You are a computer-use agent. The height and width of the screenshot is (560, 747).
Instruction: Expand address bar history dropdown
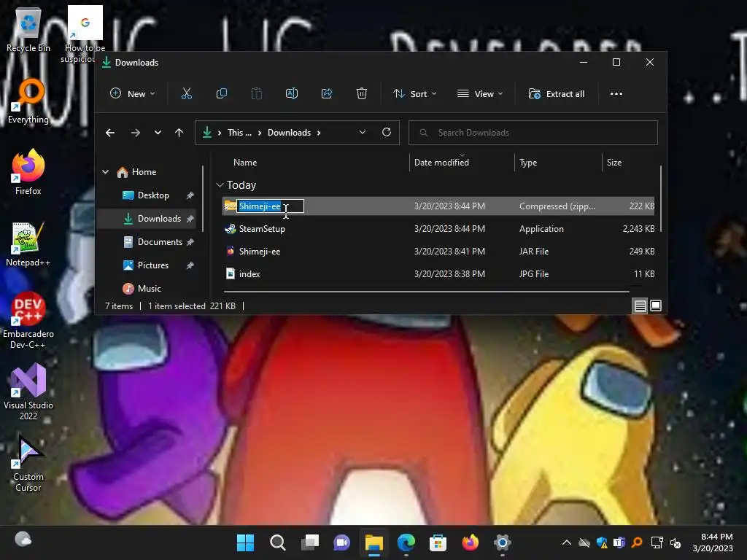363,133
